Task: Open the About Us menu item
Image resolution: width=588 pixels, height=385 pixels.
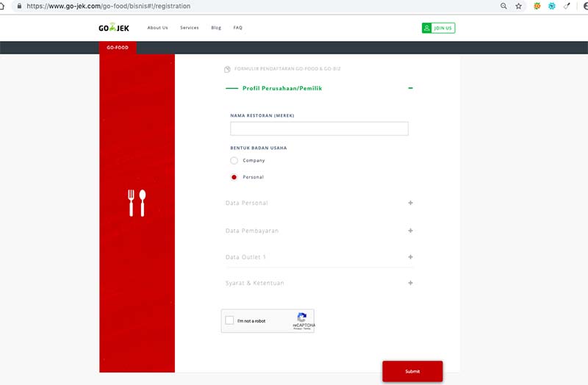Action: (x=157, y=28)
